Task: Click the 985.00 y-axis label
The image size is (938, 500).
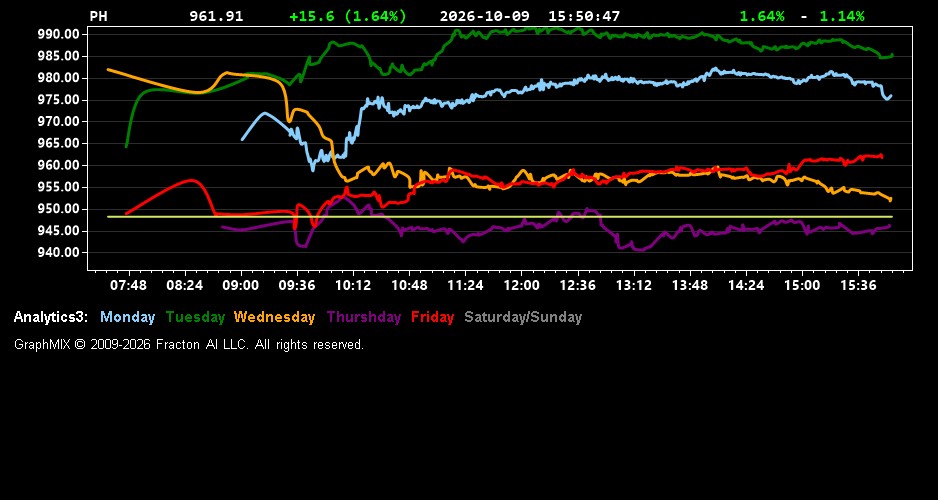Action: pos(58,56)
